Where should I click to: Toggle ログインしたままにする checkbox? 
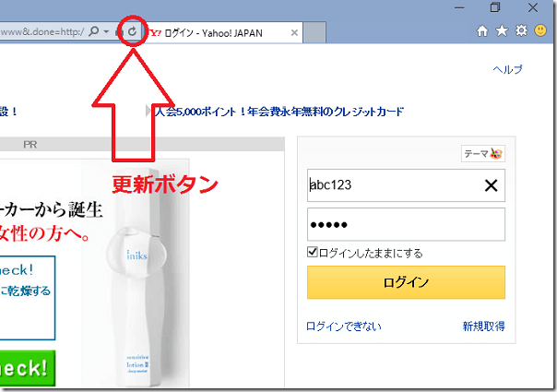click(313, 253)
